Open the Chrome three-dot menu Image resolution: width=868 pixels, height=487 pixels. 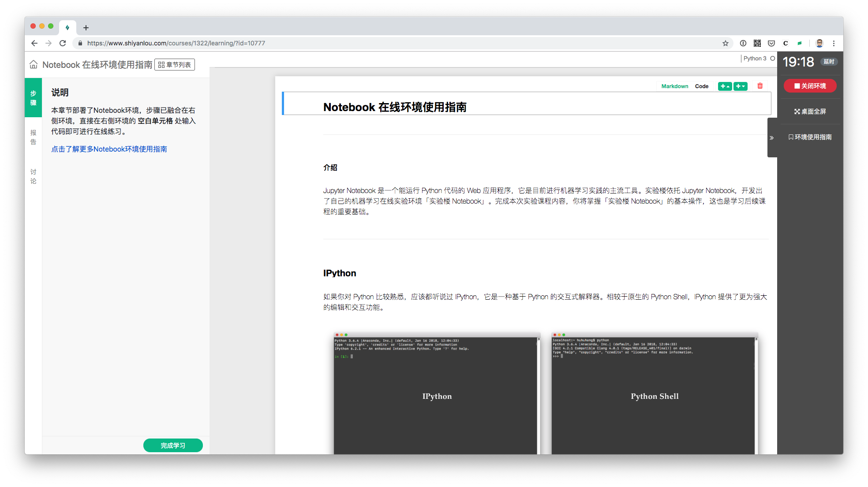click(834, 43)
